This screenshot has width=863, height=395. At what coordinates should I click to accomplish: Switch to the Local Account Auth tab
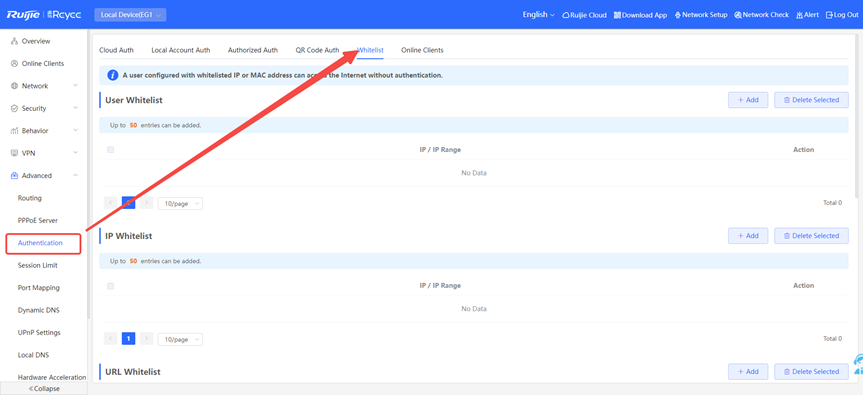[181, 50]
